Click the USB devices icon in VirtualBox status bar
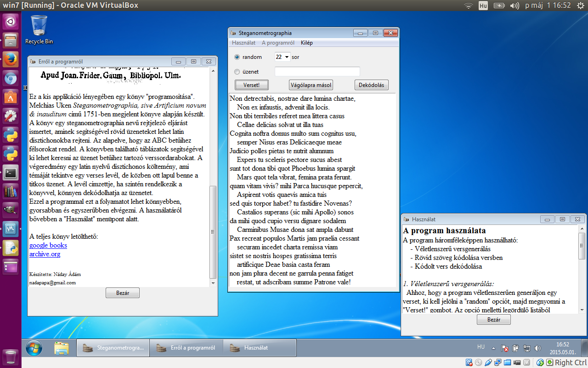 click(x=488, y=362)
